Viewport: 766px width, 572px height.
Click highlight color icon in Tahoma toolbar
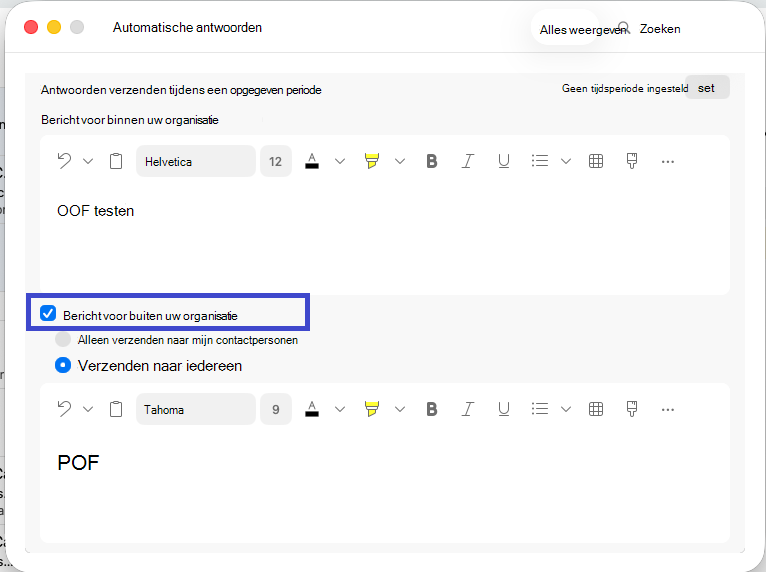point(372,409)
